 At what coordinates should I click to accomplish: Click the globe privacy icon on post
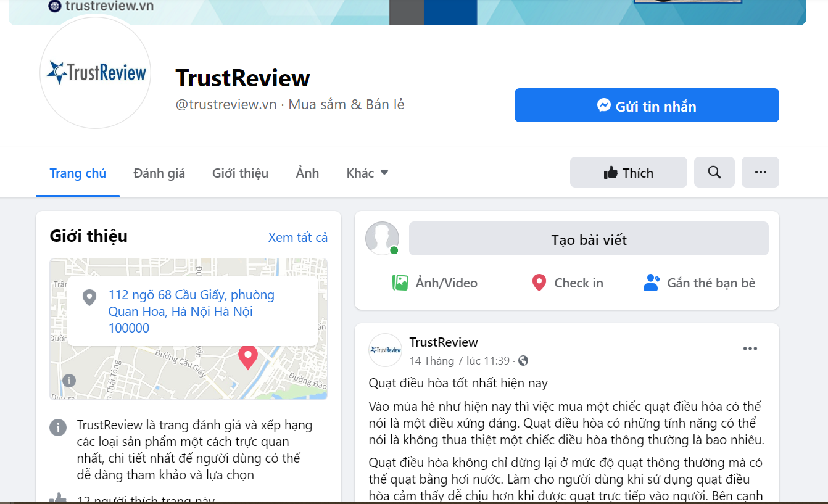(523, 361)
